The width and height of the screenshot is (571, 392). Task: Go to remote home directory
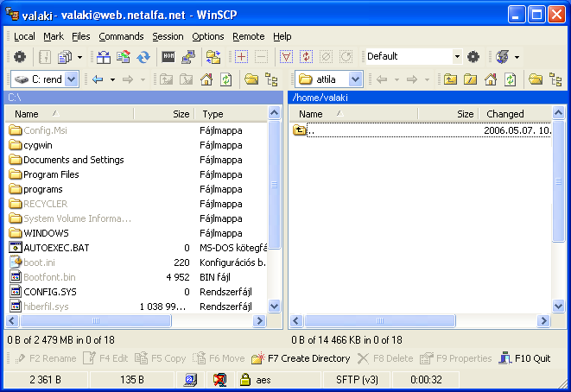pyautogui.click(x=490, y=79)
